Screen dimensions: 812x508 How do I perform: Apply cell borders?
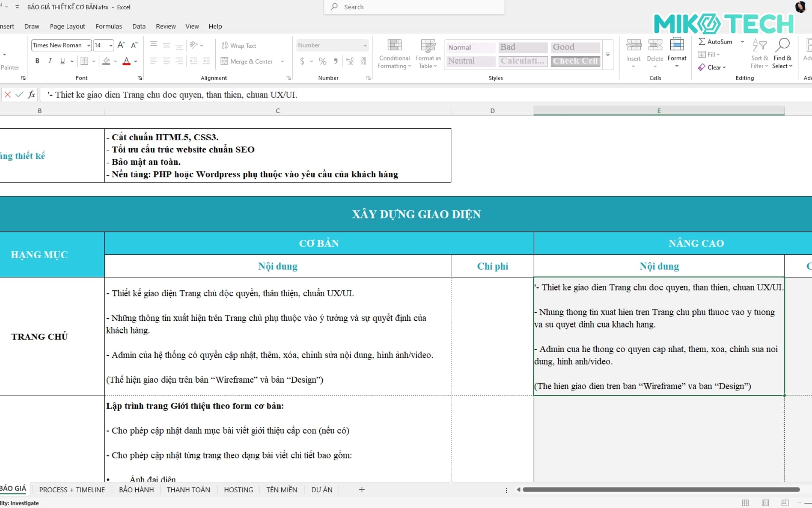pos(84,61)
